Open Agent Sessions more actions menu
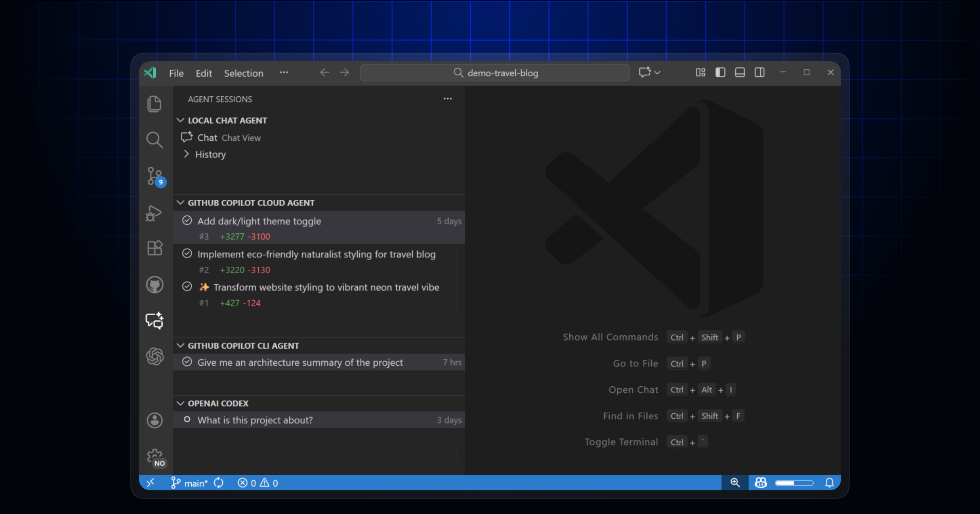 pyautogui.click(x=448, y=99)
